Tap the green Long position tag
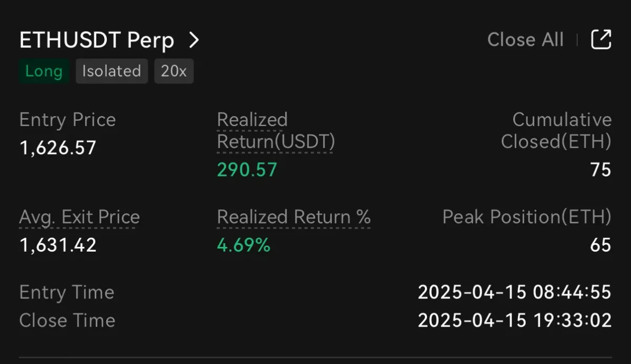This screenshot has height=364, width=631. (x=44, y=71)
